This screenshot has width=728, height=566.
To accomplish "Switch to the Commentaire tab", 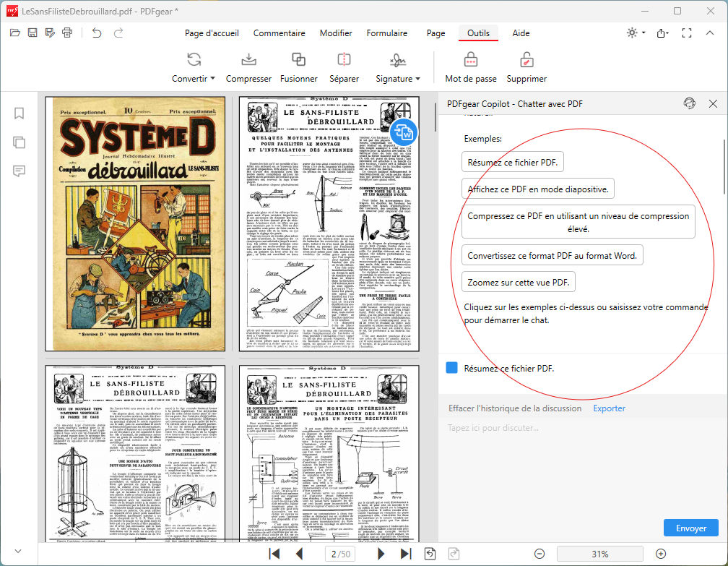I will (279, 33).
